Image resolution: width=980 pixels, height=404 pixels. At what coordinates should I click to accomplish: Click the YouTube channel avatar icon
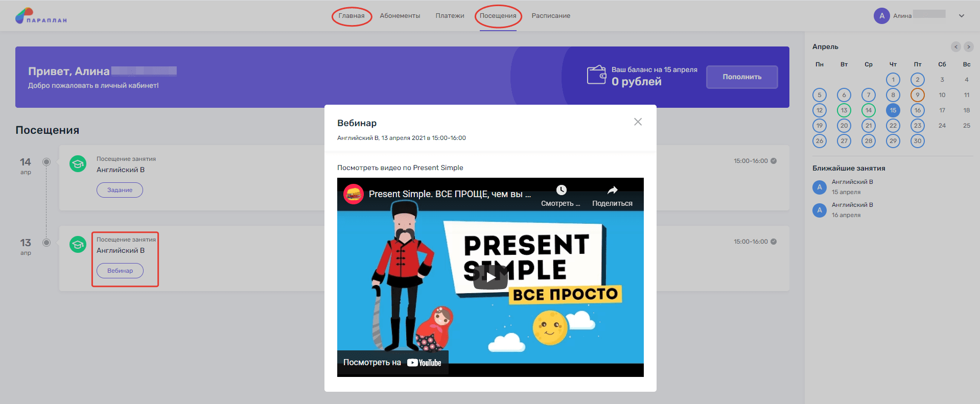point(353,194)
